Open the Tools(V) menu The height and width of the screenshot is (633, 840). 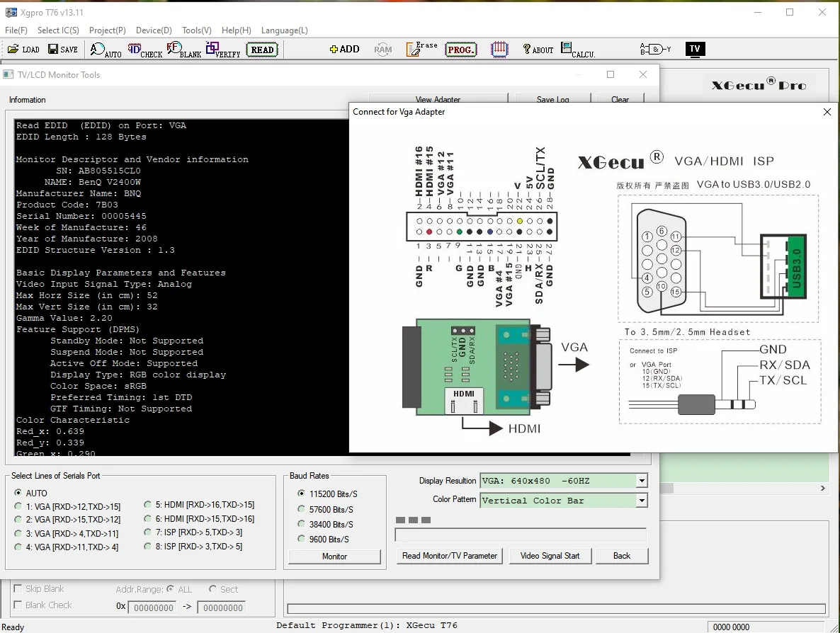pos(197,30)
